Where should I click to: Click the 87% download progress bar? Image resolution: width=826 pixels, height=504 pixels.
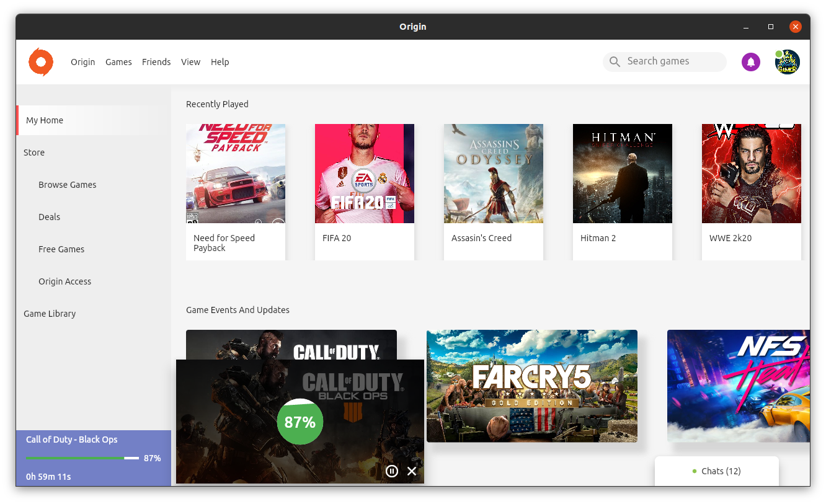[x=81, y=458]
